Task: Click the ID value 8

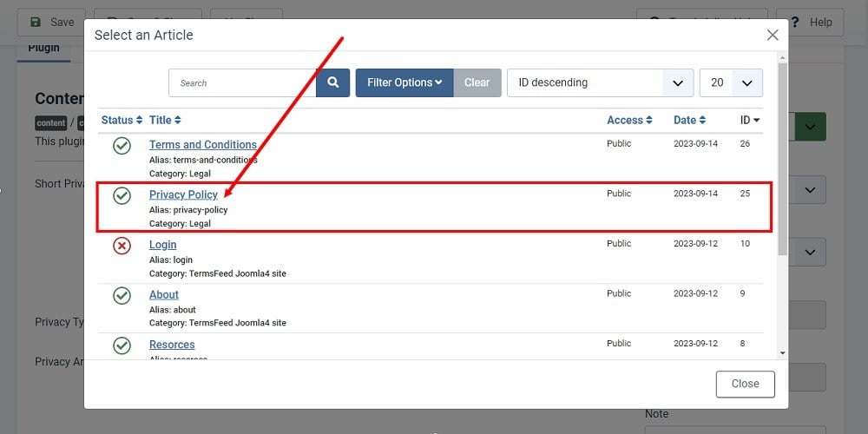Action: click(742, 343)
